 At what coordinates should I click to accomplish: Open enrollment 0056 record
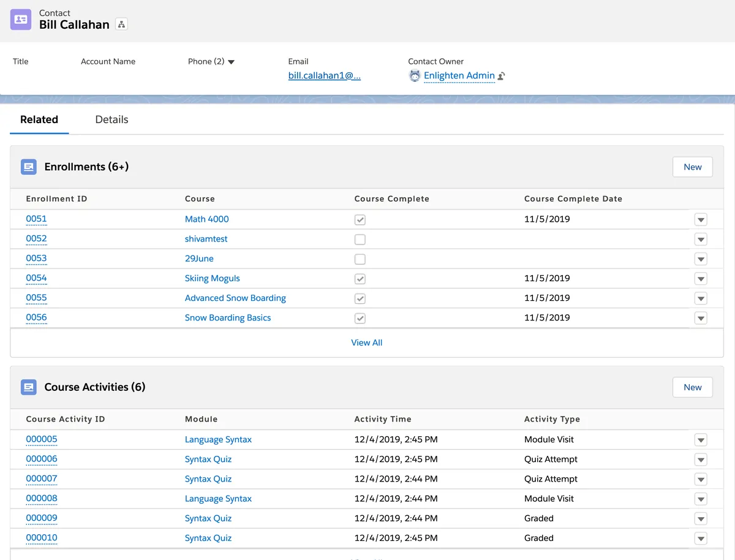pos(36,317)
